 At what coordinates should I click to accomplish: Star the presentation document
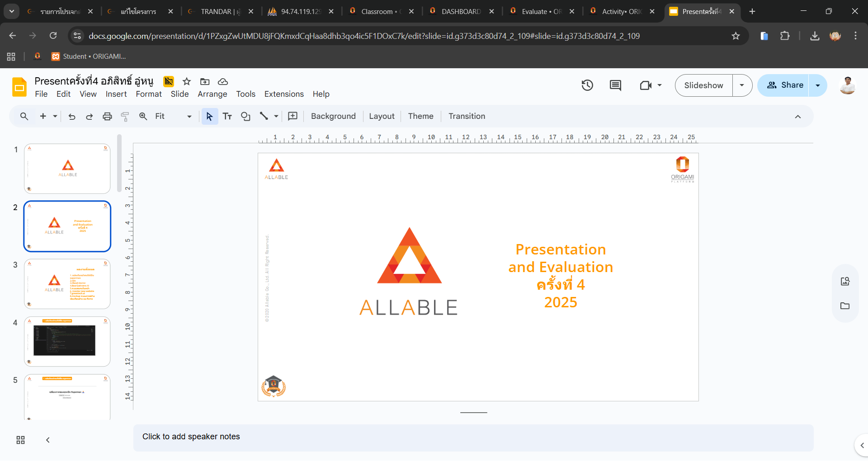187,81
